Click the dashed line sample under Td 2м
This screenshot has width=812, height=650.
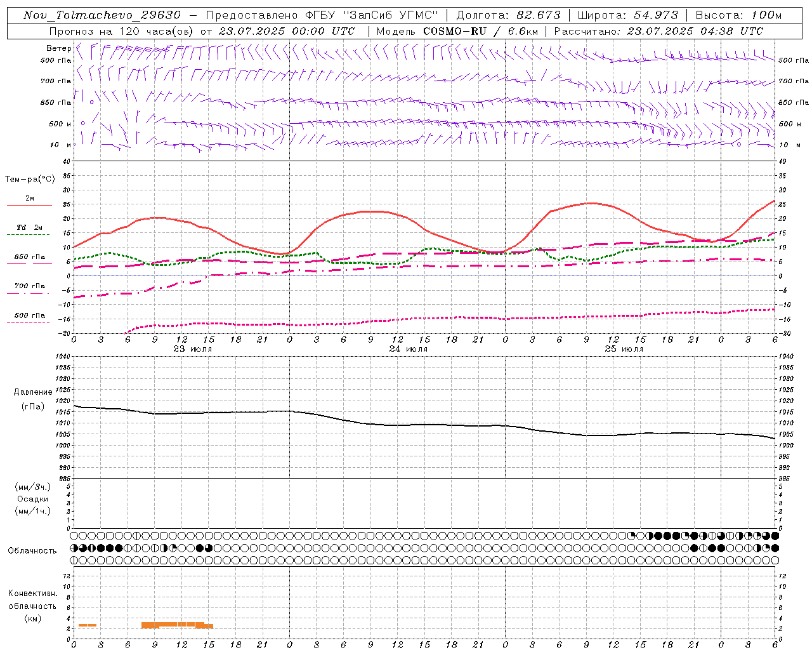coord(29,235)
